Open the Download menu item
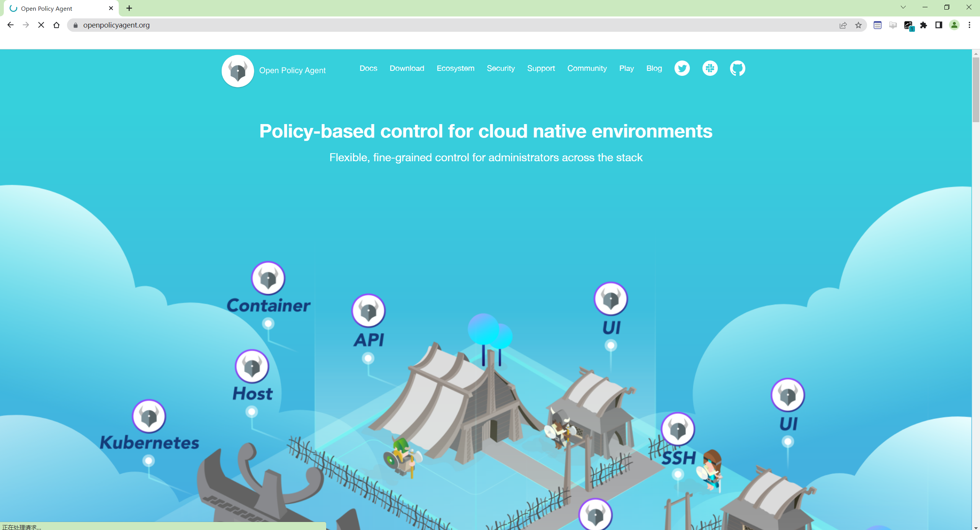This screenshot has height=530, width=980. coord(407,68)
